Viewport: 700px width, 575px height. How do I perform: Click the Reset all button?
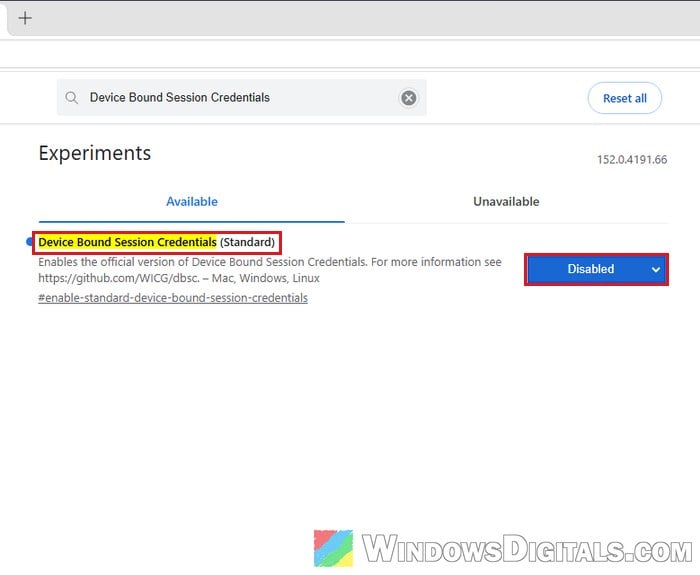[x=625, y=98]
